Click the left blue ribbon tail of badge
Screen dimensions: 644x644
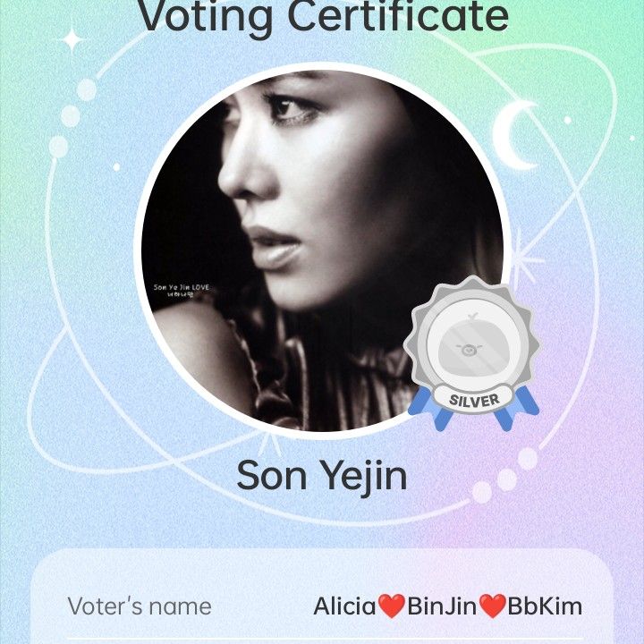coord(430,409)
